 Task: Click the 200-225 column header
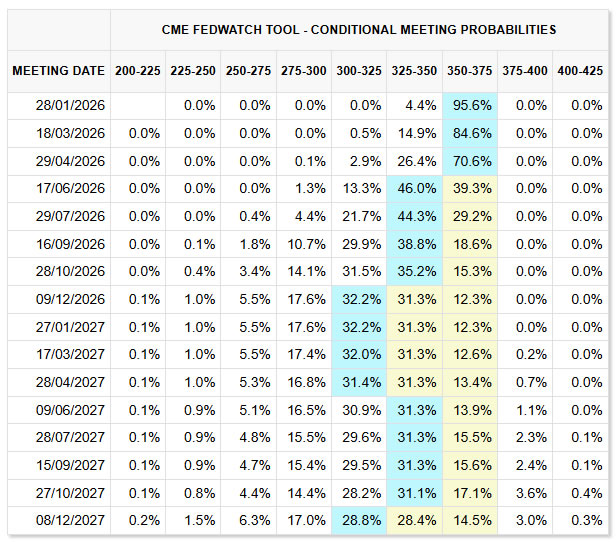138,71
